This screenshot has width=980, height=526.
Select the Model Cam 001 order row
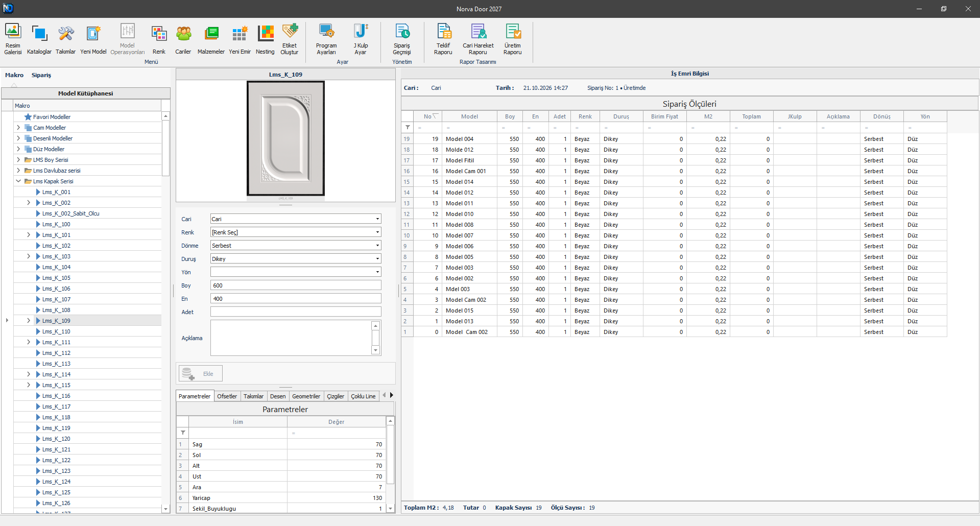(674, 171)
